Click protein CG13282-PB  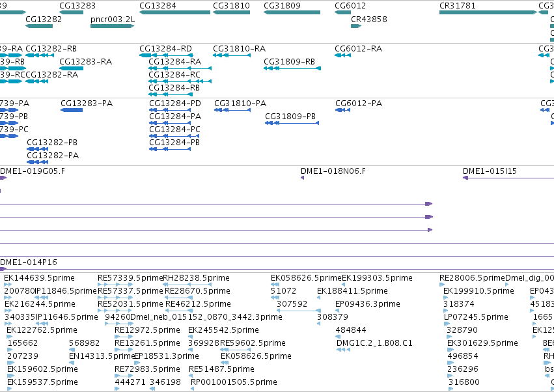(38, 149)
